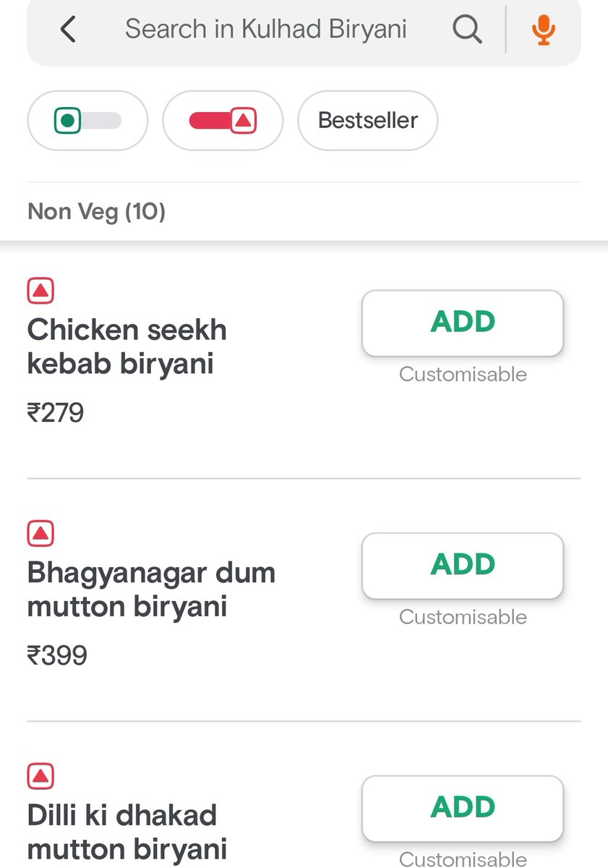Viewport: 608px width, 868px height.
Task: Select the Bestseller filter chip
Action: 368,121
